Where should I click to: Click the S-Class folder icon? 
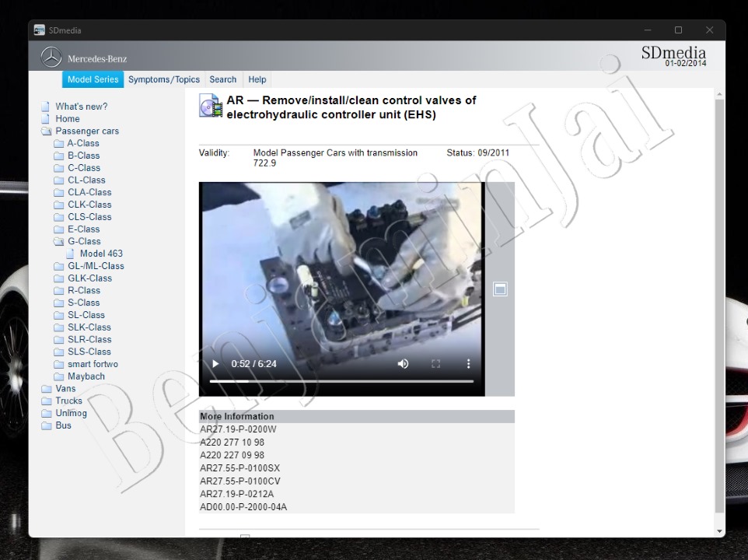point(58,303)
